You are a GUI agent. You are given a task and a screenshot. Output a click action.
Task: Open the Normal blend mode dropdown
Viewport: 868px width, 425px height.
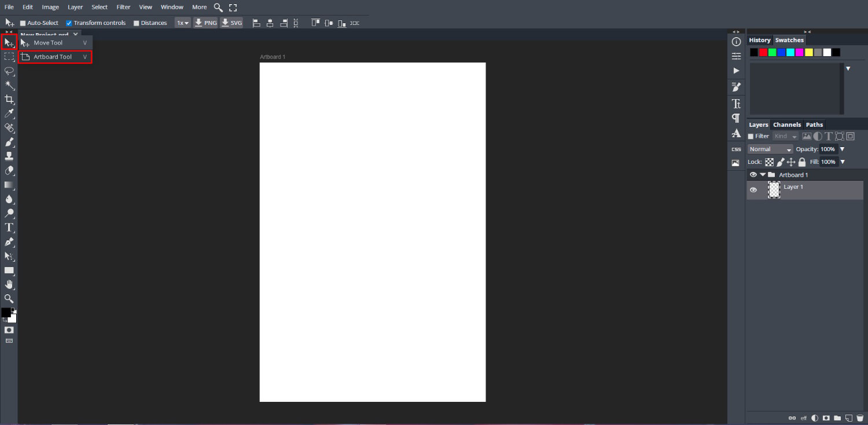770,149
